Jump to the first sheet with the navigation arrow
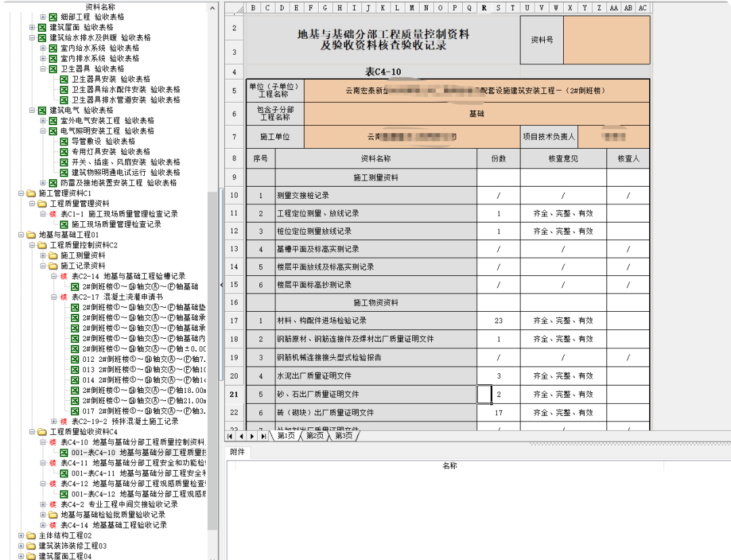 tap(230, 436)
